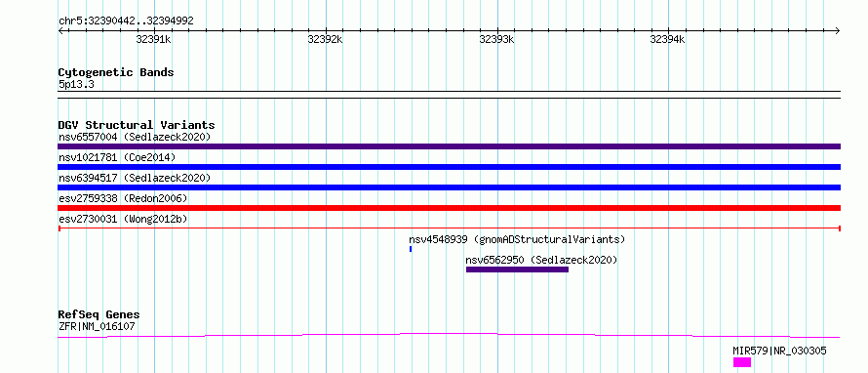Open the DGV Structural Variants track title
Screen dimensions: 868x373
point(137,125)
